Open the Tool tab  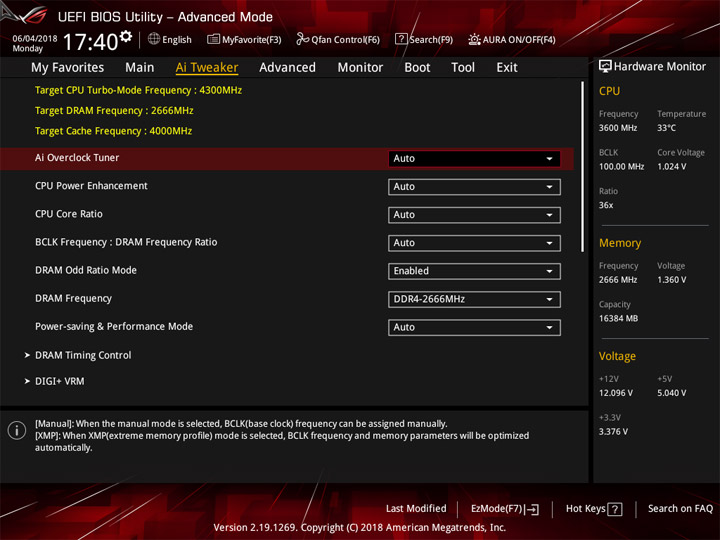pos(463,68)
